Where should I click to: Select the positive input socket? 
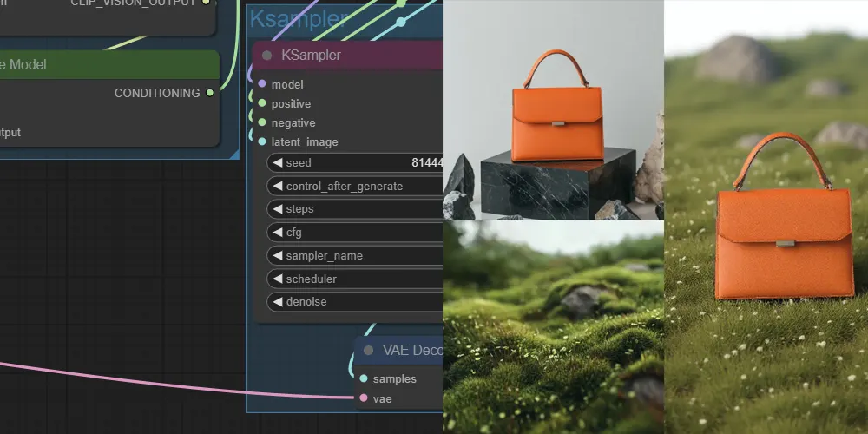[x=262, y=103]
